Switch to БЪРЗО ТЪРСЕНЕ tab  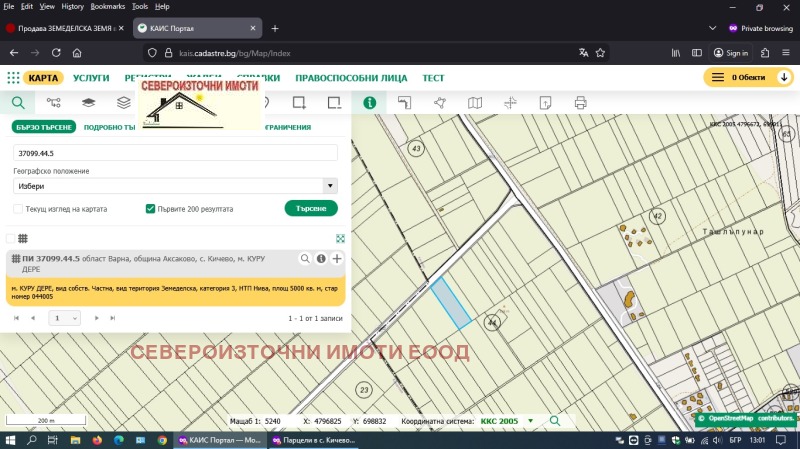click(42, 127)
